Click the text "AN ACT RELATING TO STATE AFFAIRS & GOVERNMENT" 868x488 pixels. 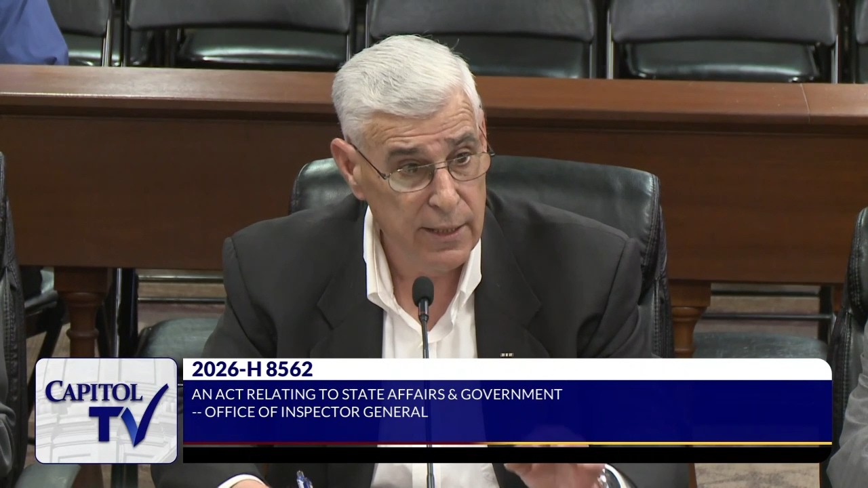click(376, 394)
